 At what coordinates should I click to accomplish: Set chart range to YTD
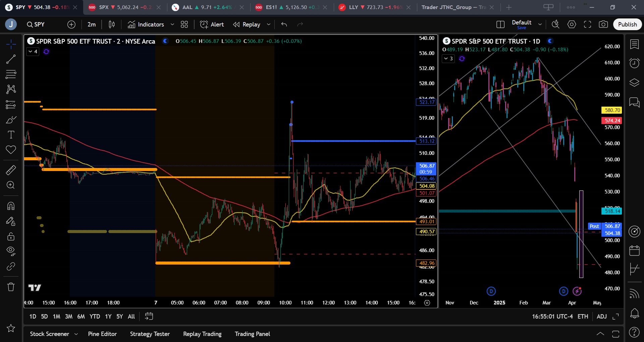pyautogui.click(x=95, y=317)
